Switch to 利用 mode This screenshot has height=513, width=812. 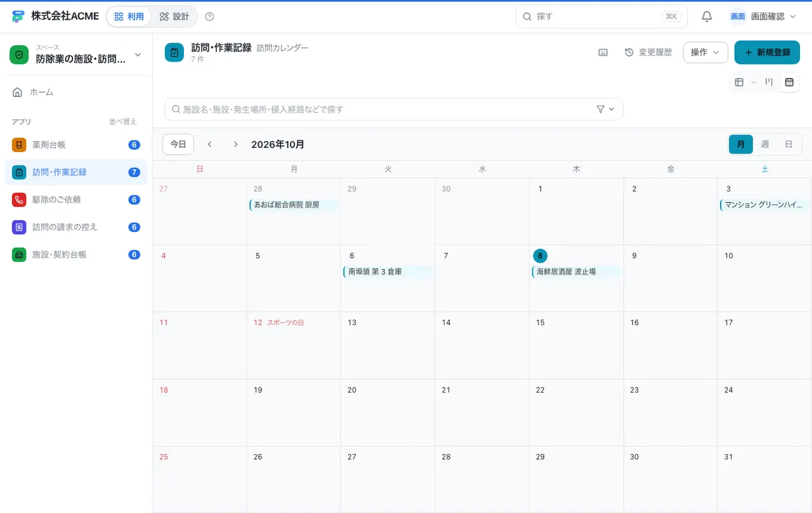tap(129, 16)
